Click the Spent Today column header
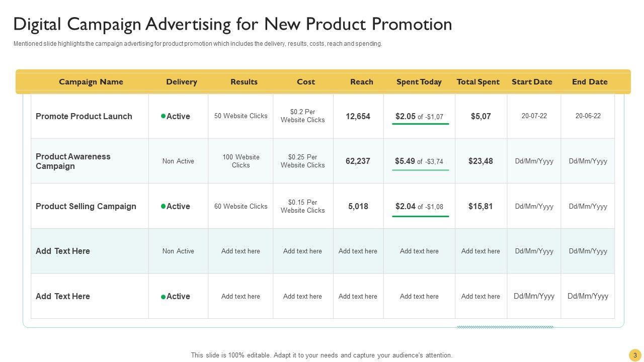Image resolution: width=644 pixels, height=362 pixels. (419, 82)
